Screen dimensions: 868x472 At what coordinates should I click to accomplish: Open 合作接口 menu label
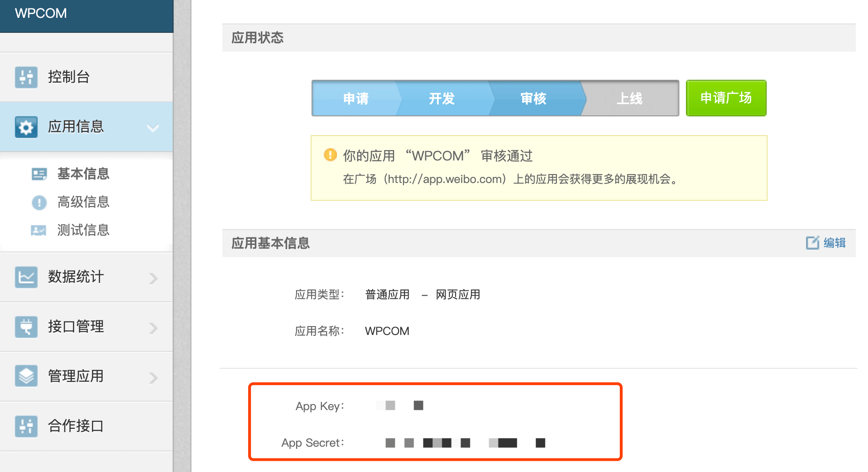pos(76,426)
